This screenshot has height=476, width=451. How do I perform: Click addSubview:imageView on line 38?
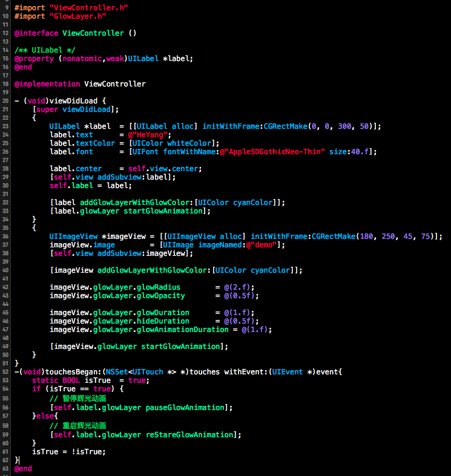click(141, 253)
